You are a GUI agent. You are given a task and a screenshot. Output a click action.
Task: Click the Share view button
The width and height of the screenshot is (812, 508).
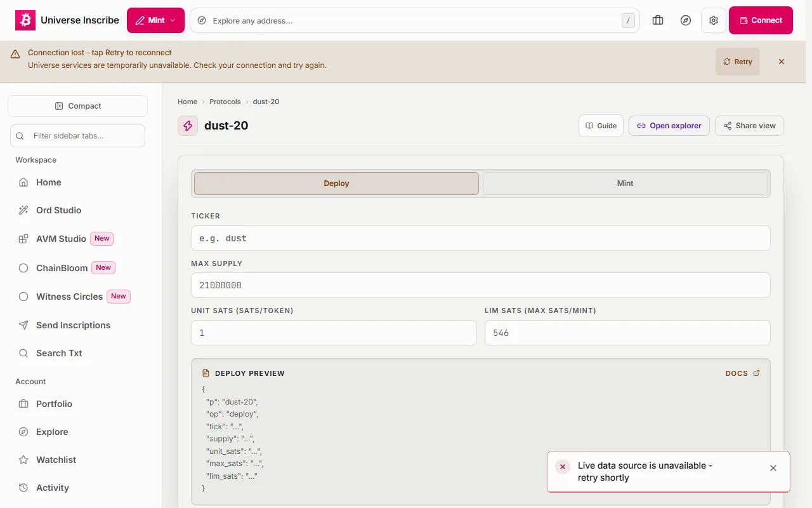click(x=749, y=126)
